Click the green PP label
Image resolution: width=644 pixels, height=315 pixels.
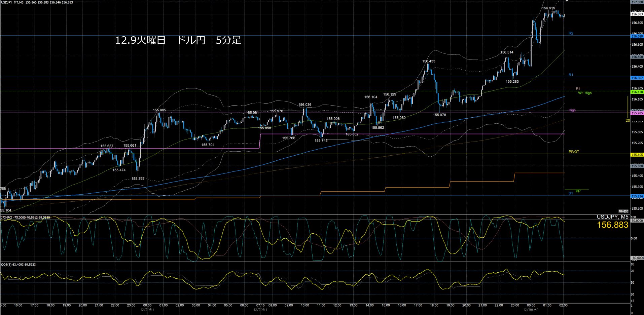[x=578, y=191]
